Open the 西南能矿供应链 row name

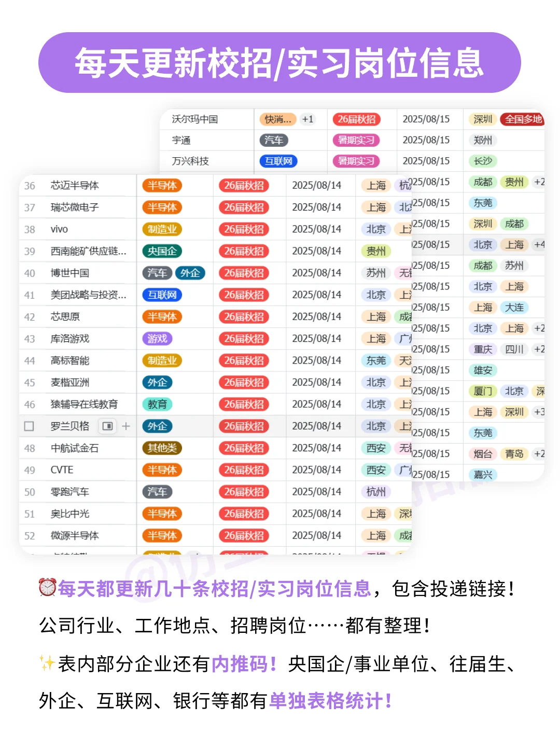pos(89,251)
